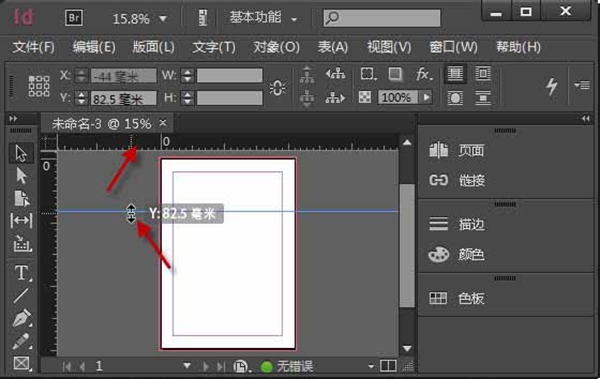Select the Selection tool black arrow
600x379 pixels.
click(21, 154)
